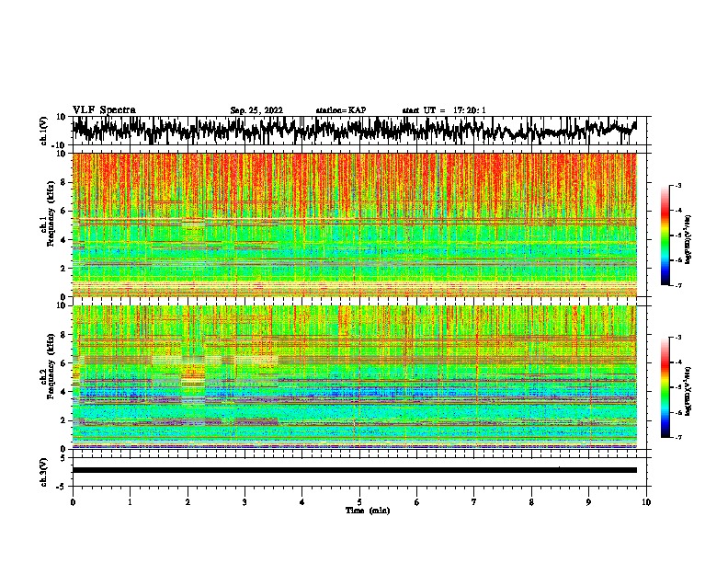This screenshot has height=563, width=728.
Task: Click the upper color bar "log(PSD)" label
Action: pos(688,240)
